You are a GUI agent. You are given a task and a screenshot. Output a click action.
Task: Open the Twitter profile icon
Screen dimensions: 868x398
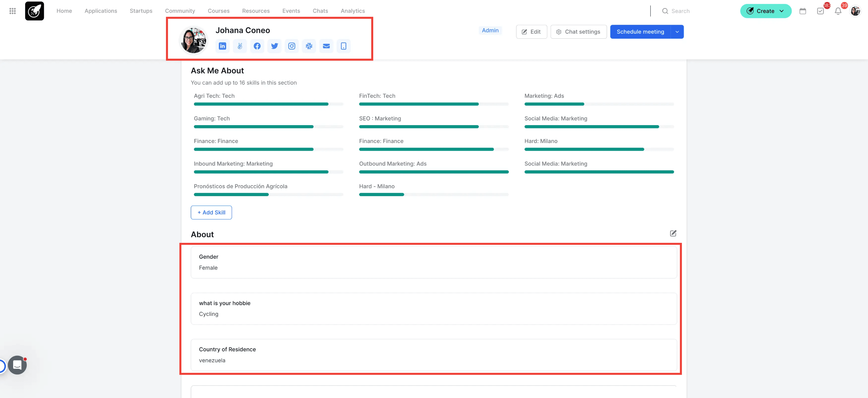tap(275, 46)
